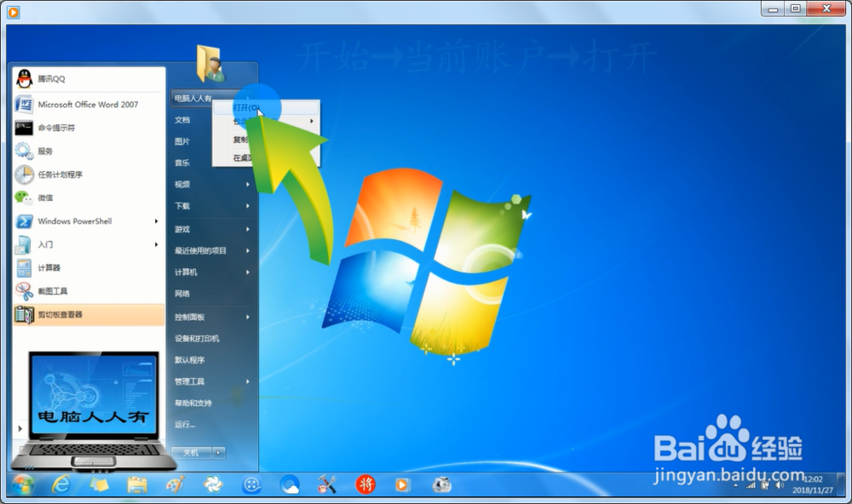Expand the 计算机 submenu arrow

(x=248, y=272)
